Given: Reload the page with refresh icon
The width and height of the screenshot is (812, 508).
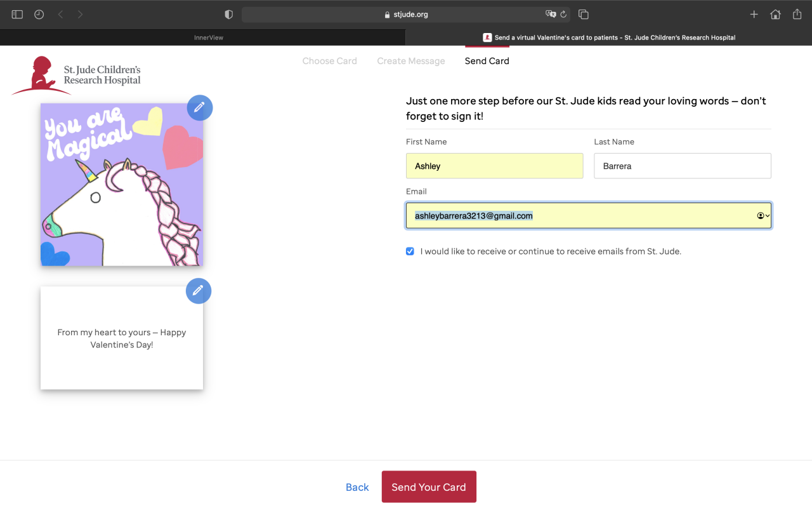Looking at the screenshot, I should pos(563,14).
